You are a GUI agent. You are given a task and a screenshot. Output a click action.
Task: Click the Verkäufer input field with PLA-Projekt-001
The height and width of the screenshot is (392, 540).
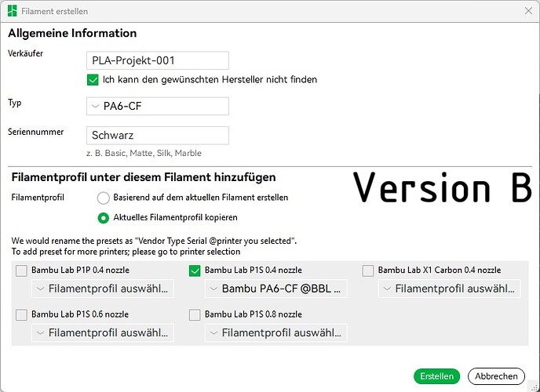[x=158, y=60]
